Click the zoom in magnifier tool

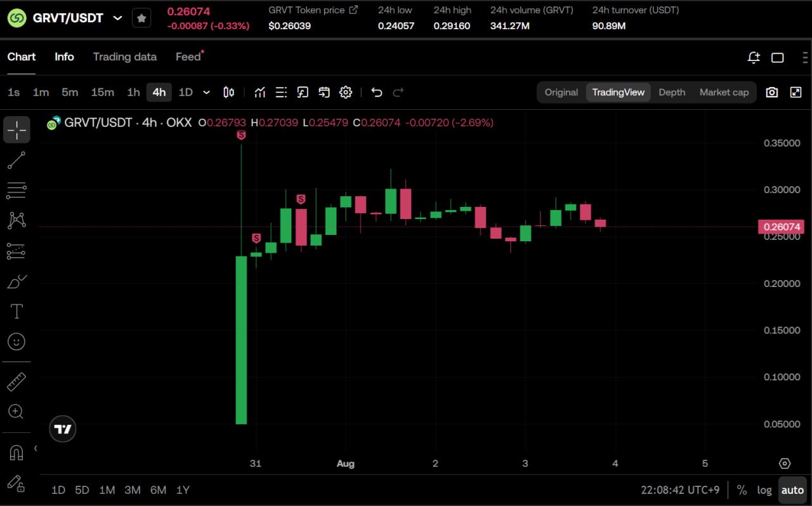[16, 411]
